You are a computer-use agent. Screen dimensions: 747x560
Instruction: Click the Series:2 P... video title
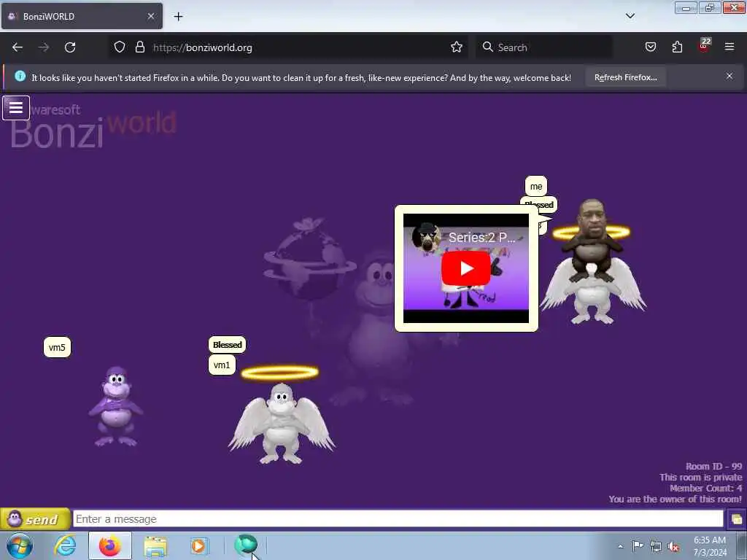[x=481, y=238]
